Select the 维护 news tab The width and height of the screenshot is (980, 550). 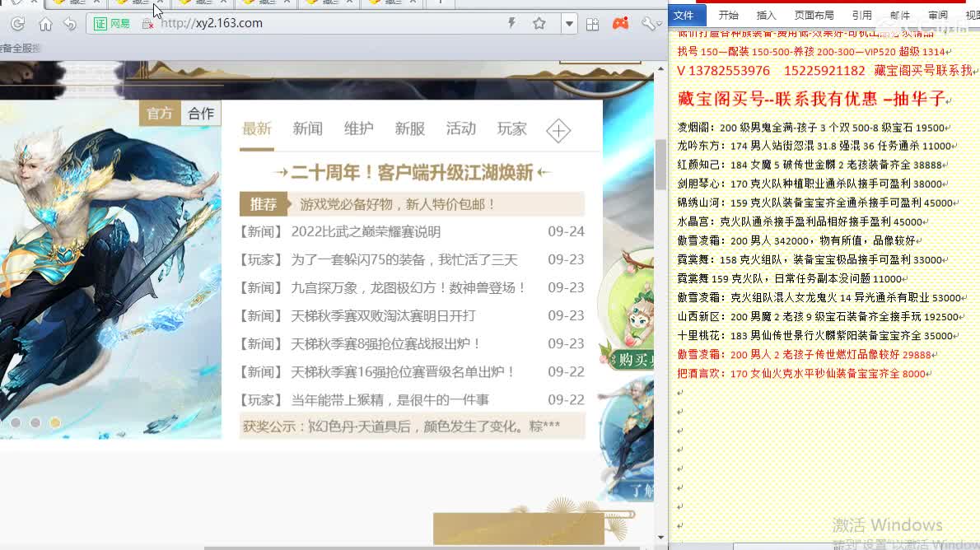(x=359, y=128)
